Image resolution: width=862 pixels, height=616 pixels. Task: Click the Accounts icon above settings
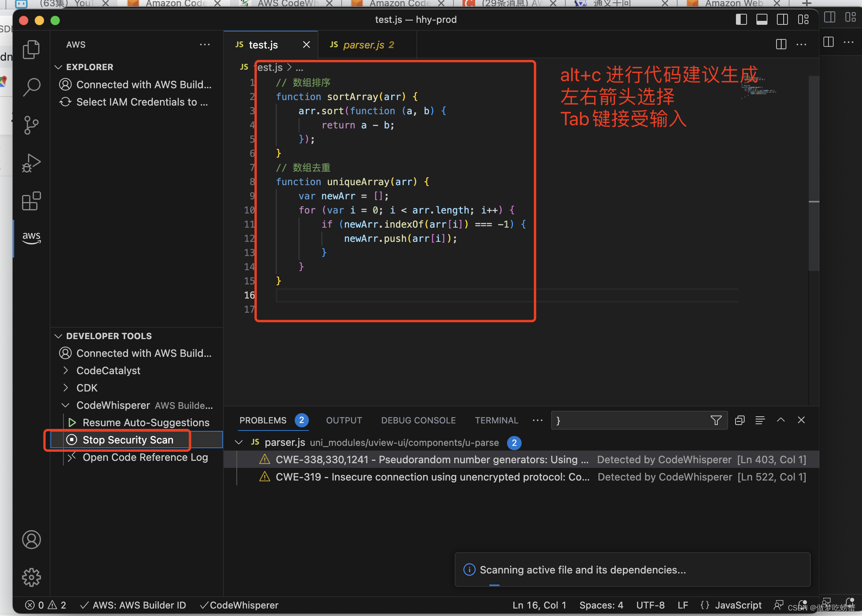31,540
